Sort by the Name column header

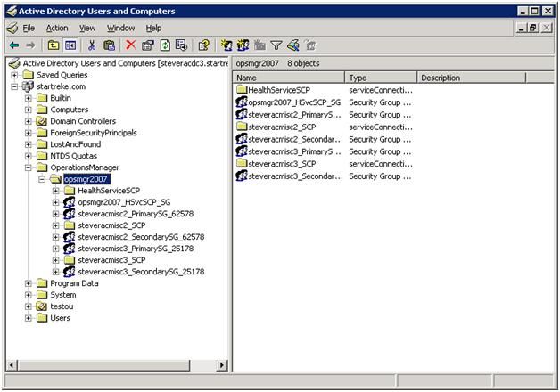point(289,78)
